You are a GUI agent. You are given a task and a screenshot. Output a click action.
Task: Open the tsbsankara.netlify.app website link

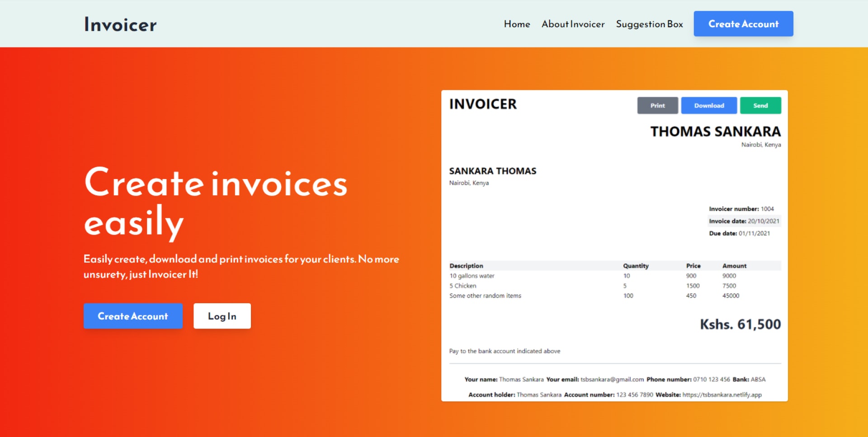722,395
